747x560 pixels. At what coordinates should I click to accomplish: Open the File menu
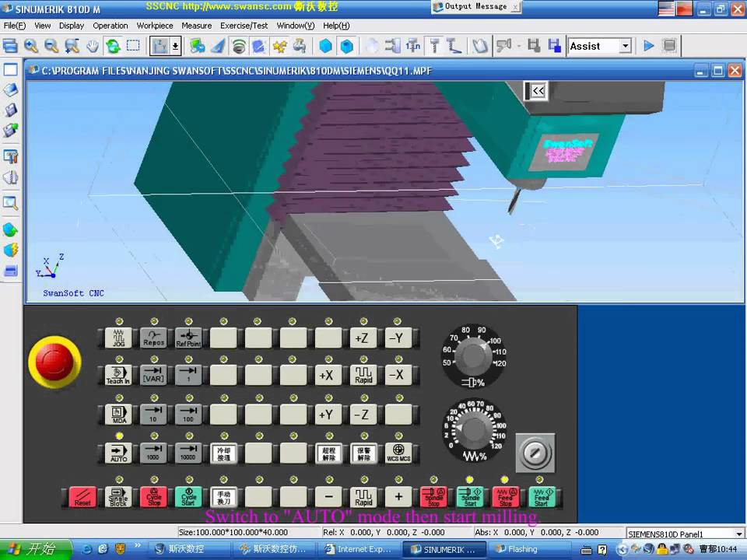pyautogui.click(x=14, y=26)
